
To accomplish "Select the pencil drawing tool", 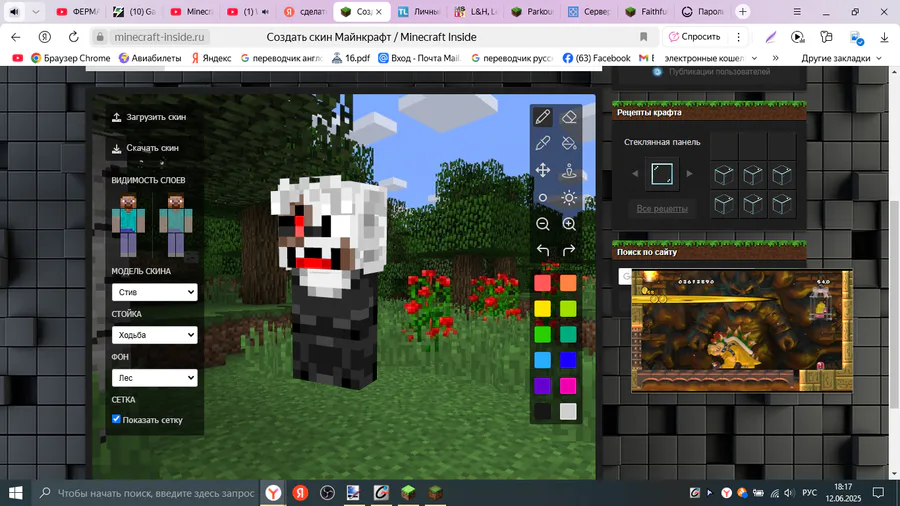I will [542, 117].
